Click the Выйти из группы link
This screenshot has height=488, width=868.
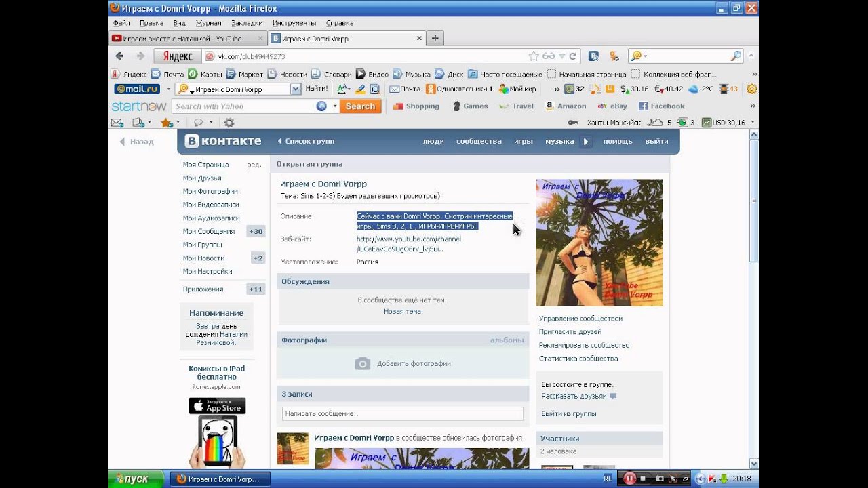pos(569,414)
